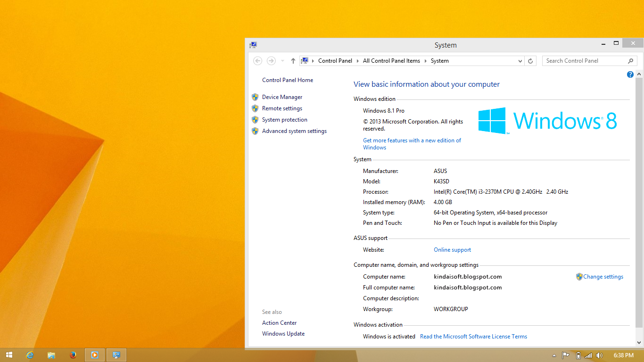Show hidden tray icons arrow
The width and height of the screenshot is (644, 362).
point(554,355)
